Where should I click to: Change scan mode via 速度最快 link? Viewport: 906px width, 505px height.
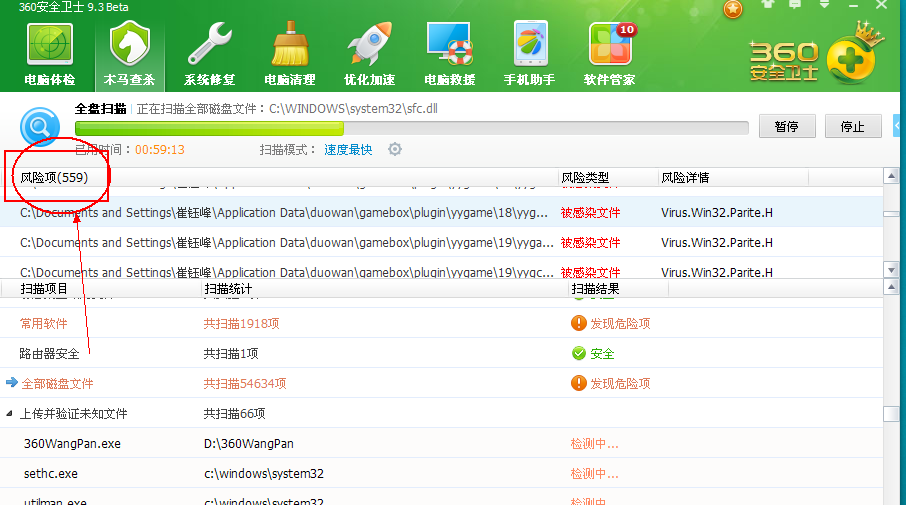348,150
